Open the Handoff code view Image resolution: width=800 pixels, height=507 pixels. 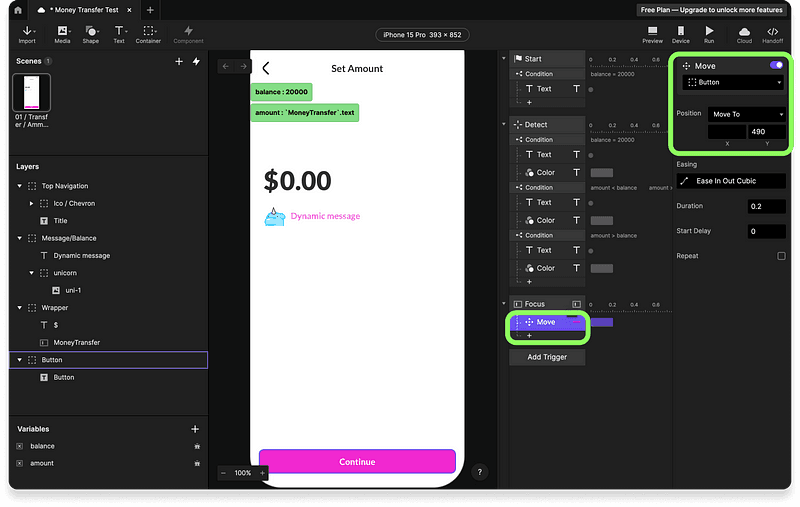point(772,35)
